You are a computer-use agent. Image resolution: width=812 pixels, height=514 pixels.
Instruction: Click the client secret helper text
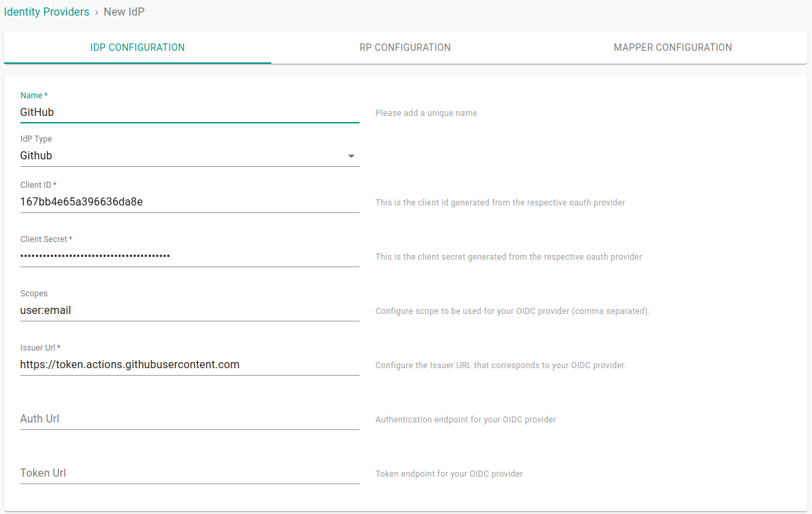coord(509,257)
